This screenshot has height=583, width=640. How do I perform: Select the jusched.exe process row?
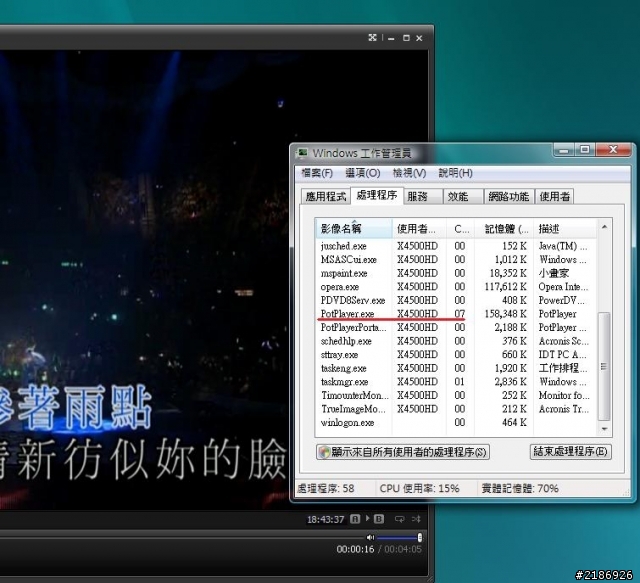coord(456,246)
